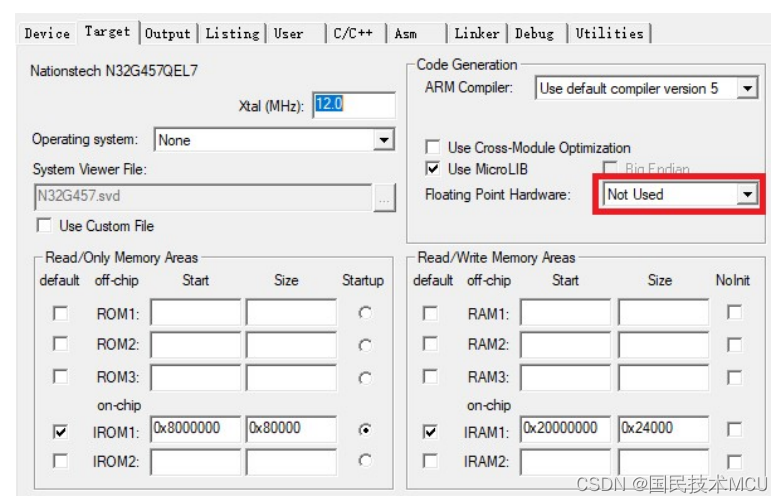Click the N32G457.svd file field
This screenshot has width=783, height=503.
203,197
